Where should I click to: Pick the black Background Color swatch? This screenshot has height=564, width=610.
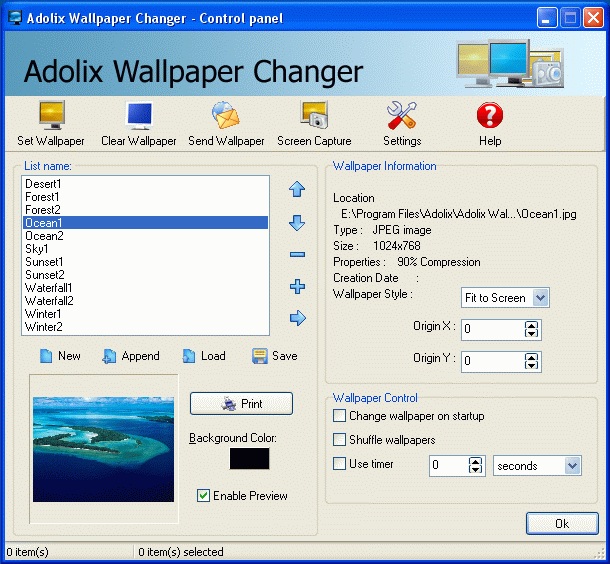[249, 459]
